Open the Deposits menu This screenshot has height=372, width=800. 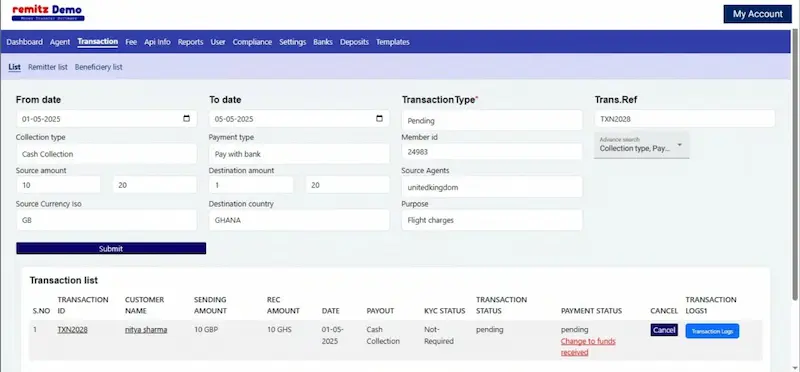click(x=354, y=42)
